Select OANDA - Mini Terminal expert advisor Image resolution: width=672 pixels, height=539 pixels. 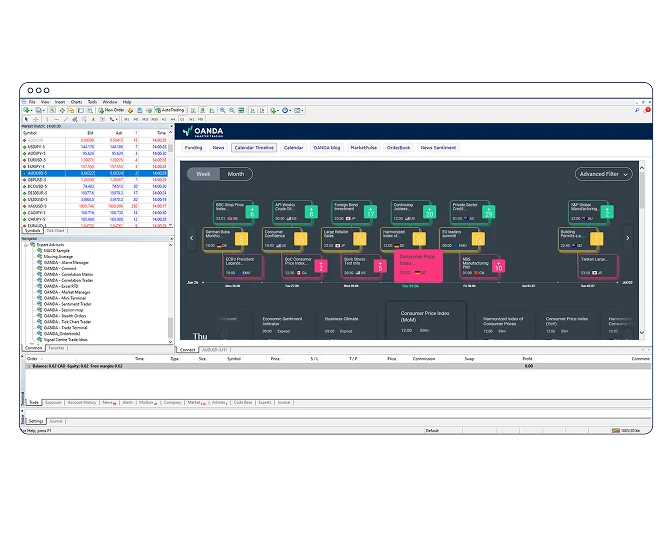point(65,298)
